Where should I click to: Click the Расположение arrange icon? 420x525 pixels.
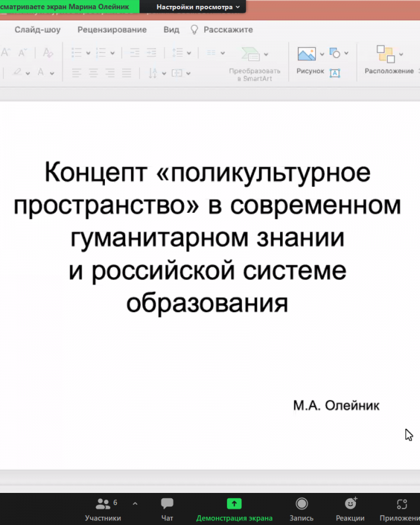385,54
